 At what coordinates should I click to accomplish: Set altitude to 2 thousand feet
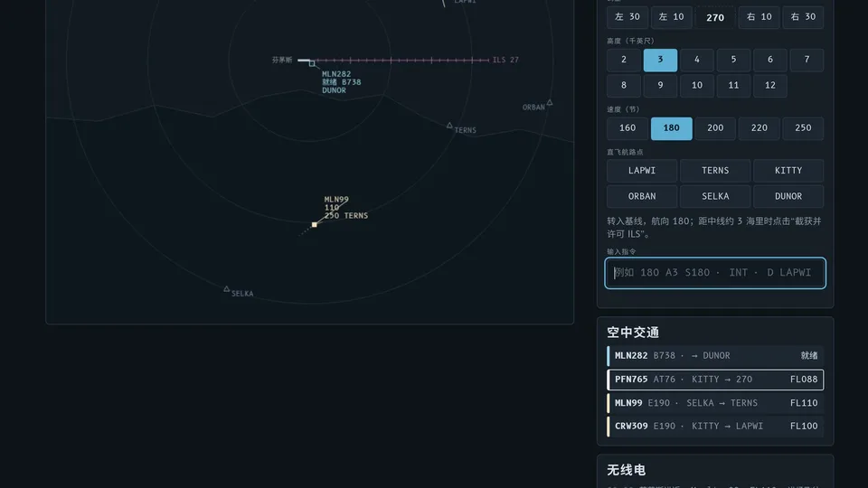(623, 60)
